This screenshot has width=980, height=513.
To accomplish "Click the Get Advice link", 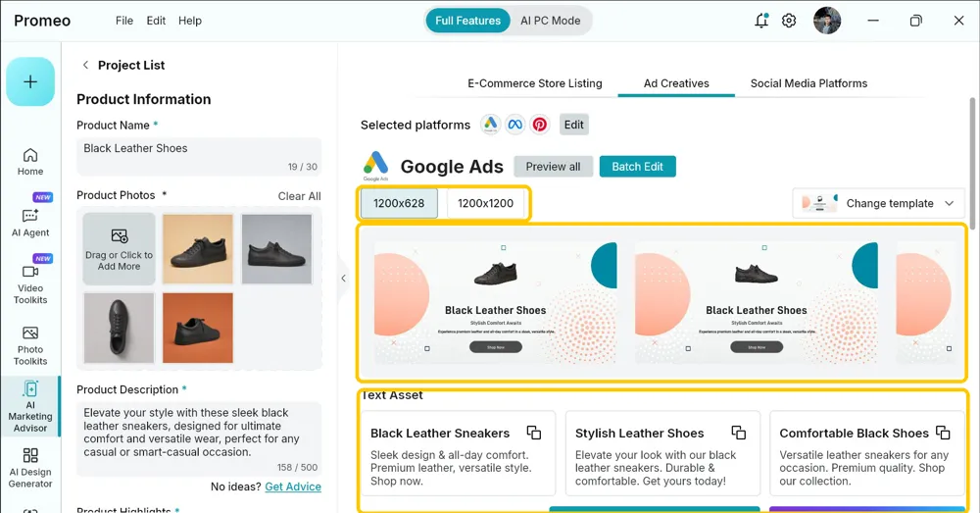I will (x=293, y=487).
